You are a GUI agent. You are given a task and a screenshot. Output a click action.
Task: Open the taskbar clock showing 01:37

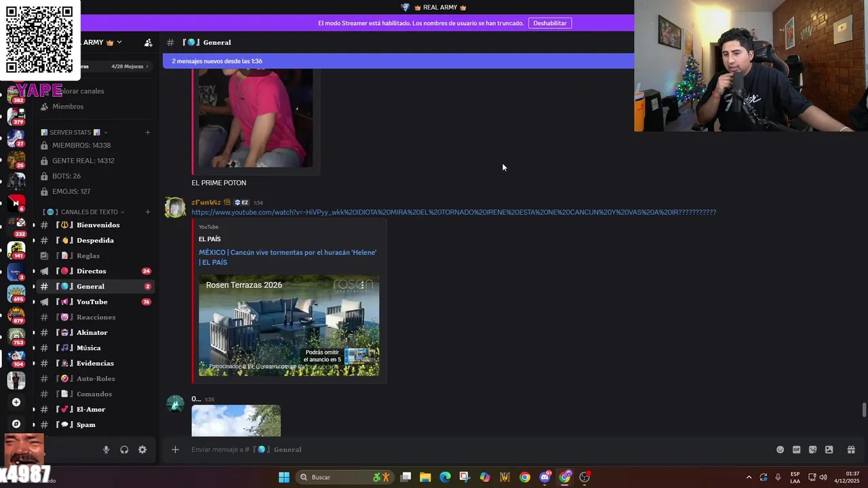pos(847,477)
